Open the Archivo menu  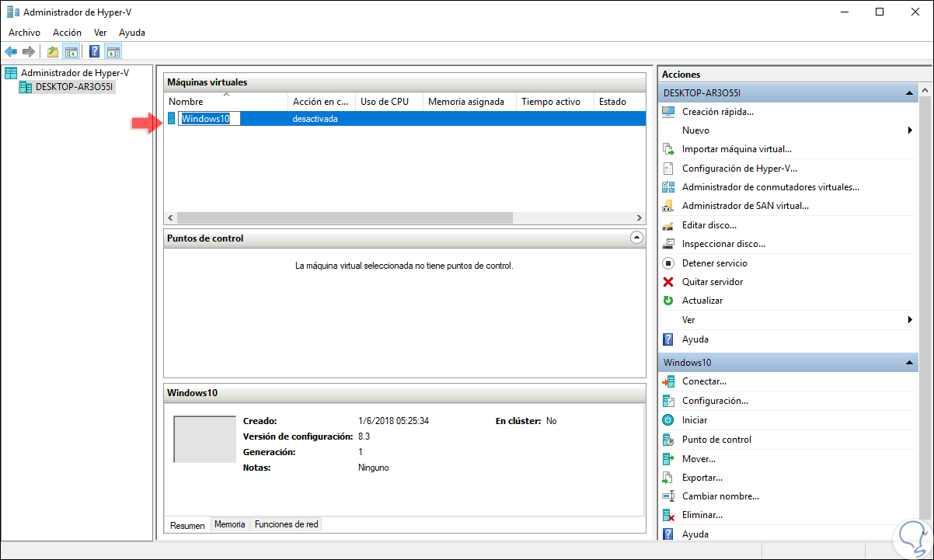click(24, 33)
